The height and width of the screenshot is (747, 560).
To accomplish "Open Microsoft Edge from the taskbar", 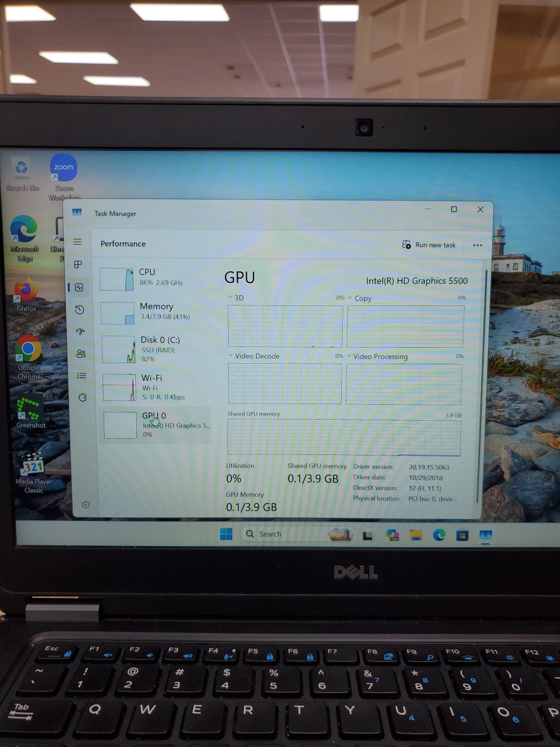I will click(439, 535).
